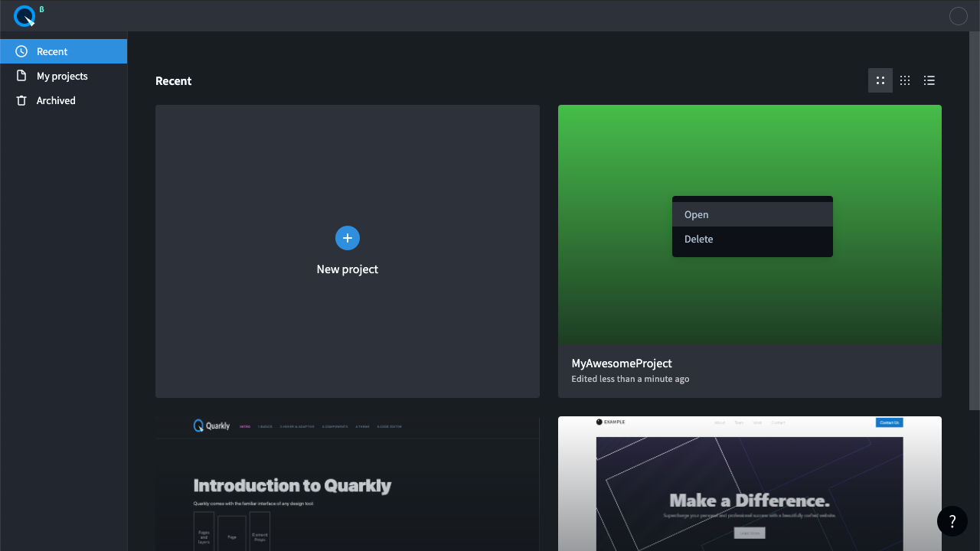The image size is (980, 551).
Task: Switch to large grid view
Action: coord(880,80)
